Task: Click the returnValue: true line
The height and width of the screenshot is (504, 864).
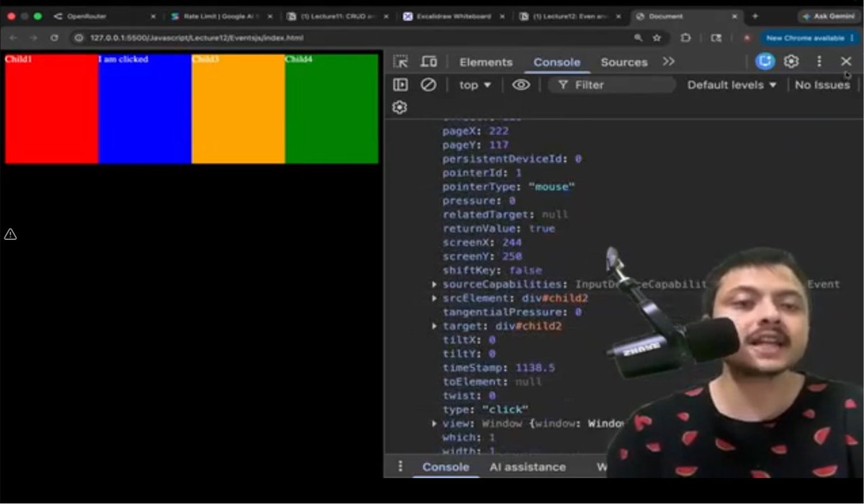Action: coord(498,228)
